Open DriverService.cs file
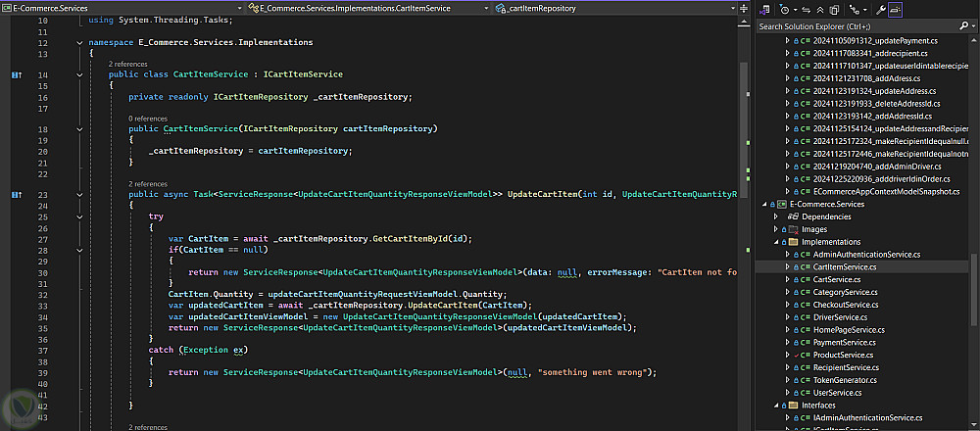This screenshot has width=980, height=431. [841, 317]
